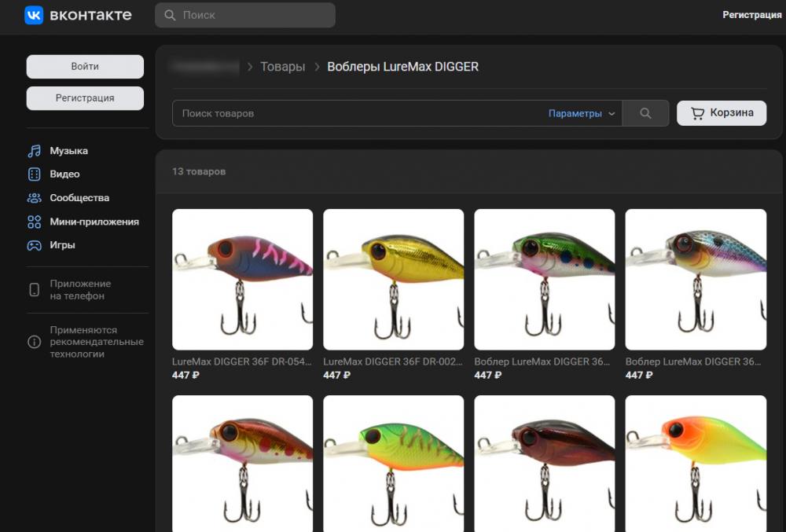Open yellow LureMax DIGGER 36F DR-002 thumbnail
The width and height of the screenshot is (786, 532).
pyautogui.click(x=394, y=280)
